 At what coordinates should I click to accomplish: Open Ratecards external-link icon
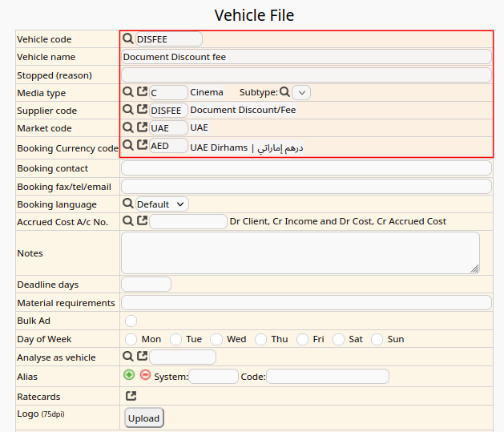131,396
